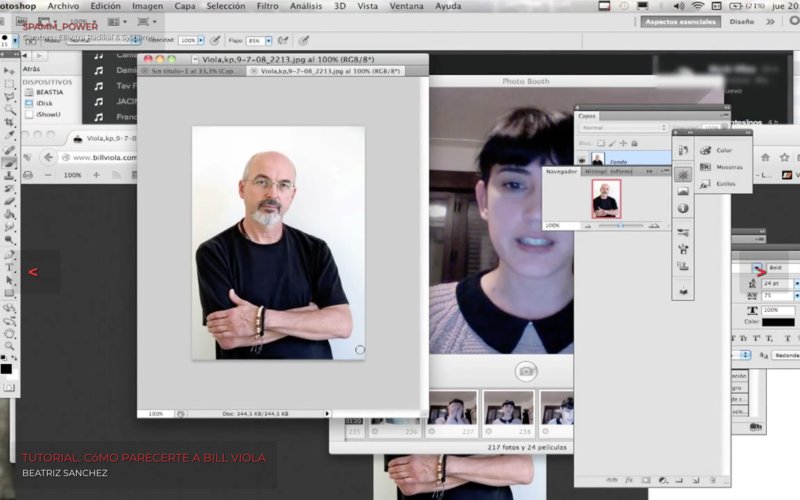
Task: Switch to Sin título-1 document tab
Action: [192, 71]
